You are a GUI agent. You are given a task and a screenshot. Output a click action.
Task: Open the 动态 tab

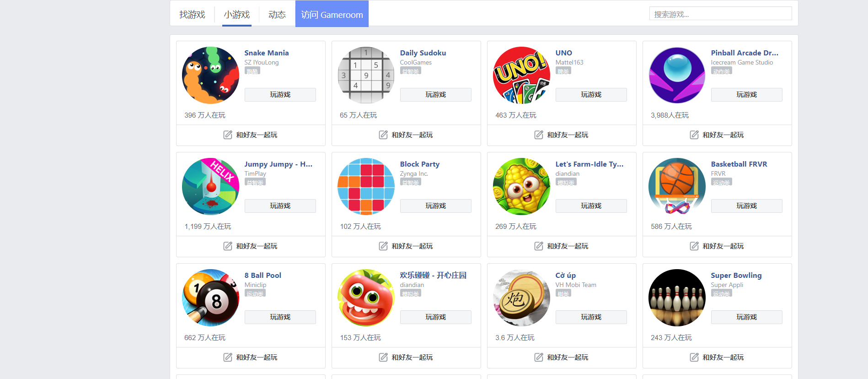point(277,15)
